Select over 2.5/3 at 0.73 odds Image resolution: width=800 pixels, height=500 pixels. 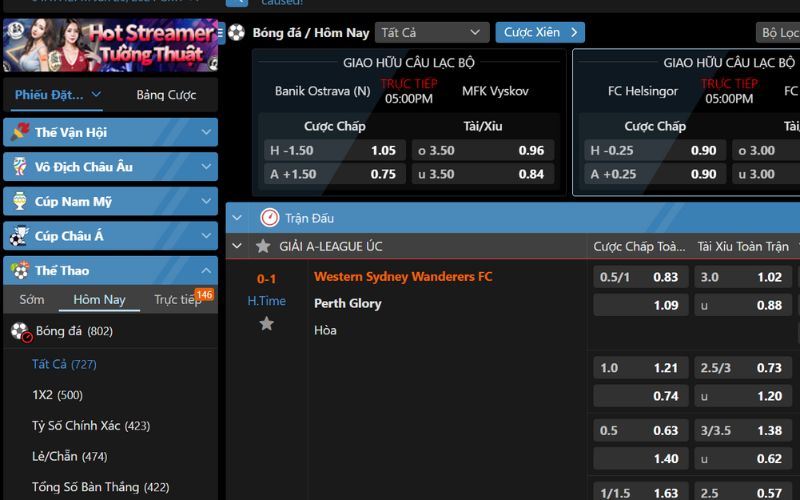click(x=743, y=368)
